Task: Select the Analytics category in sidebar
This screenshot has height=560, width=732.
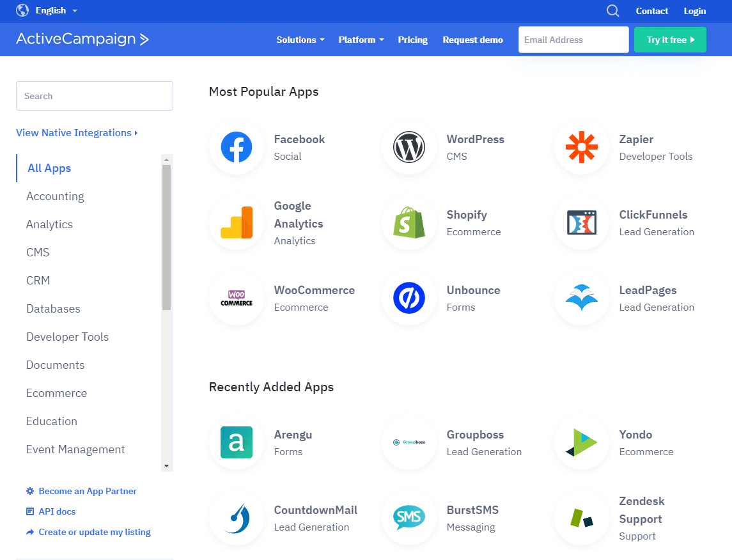Action: point(49,224)
